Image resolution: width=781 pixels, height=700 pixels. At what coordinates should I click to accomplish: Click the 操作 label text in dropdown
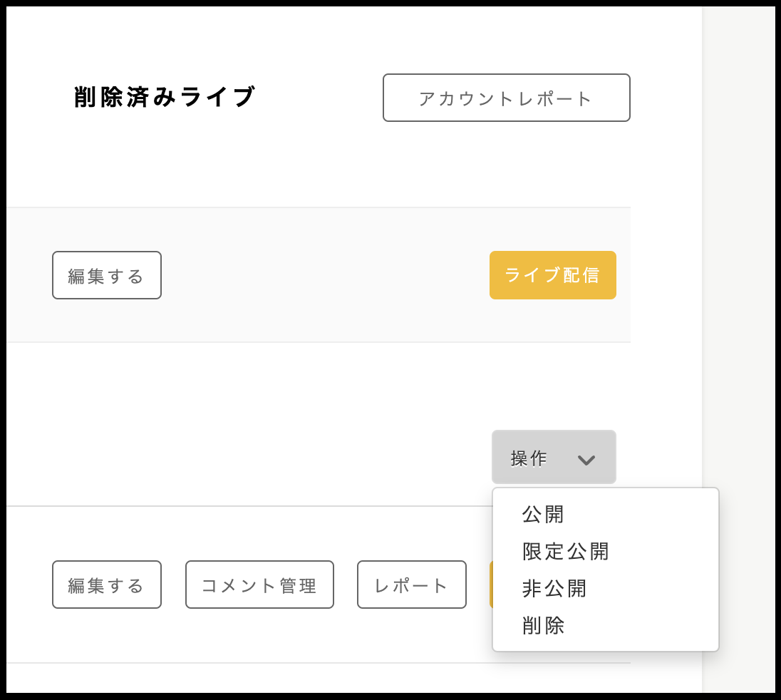coord(529,458)
